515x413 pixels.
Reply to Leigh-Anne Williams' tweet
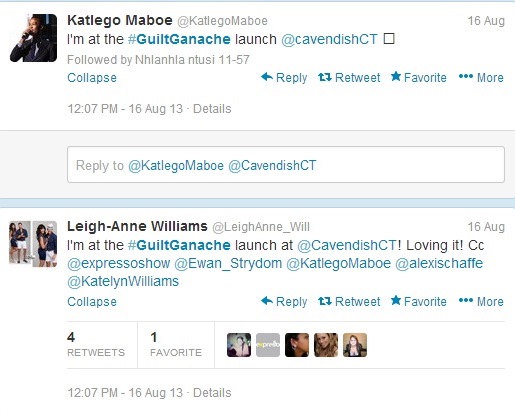click(x=284, y=302)
